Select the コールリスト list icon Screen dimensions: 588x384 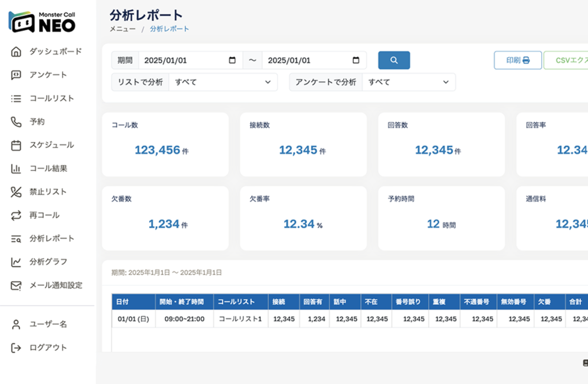point(16,98)
